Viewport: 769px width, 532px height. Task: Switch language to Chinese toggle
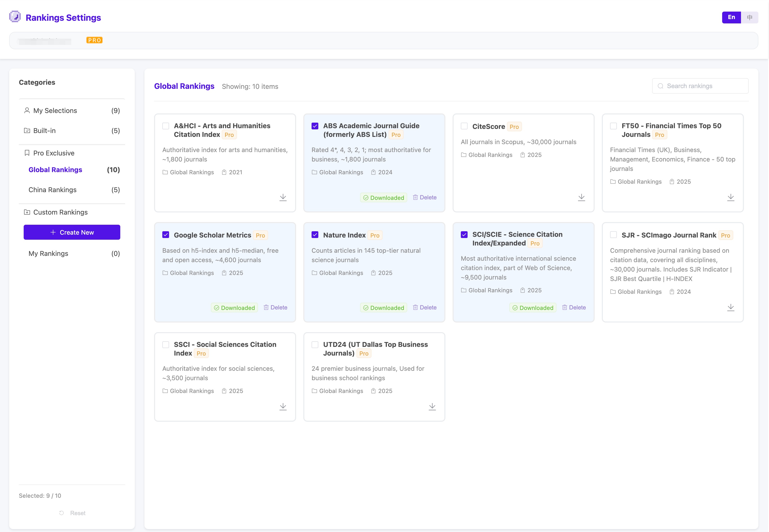click(749, 17)
